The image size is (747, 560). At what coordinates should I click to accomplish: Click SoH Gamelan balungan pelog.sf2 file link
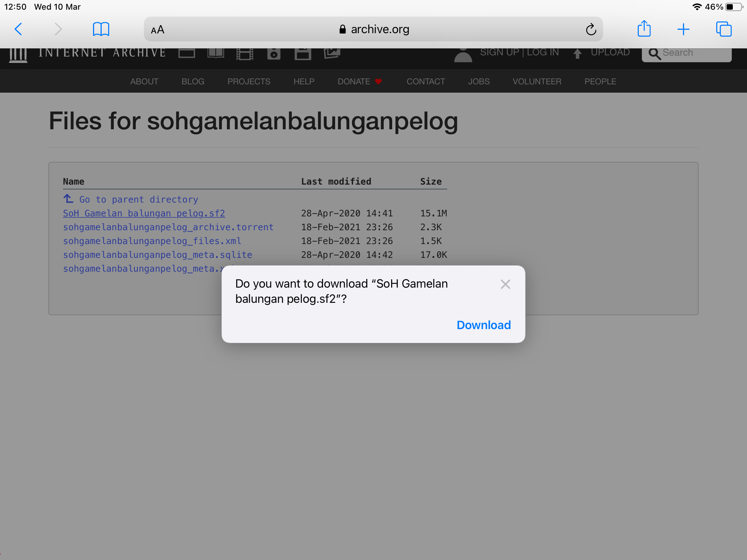pos(144,213)
